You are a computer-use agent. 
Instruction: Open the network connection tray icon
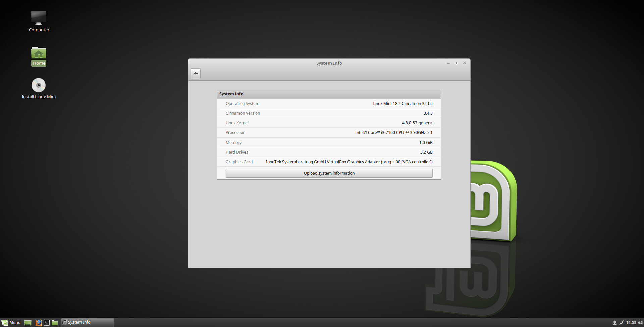coord(622,323)
